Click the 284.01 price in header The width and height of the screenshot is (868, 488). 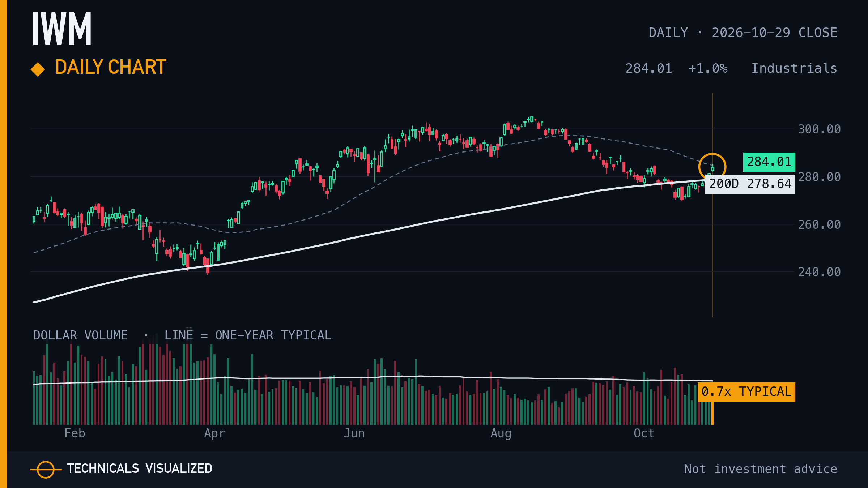[649, 68]
